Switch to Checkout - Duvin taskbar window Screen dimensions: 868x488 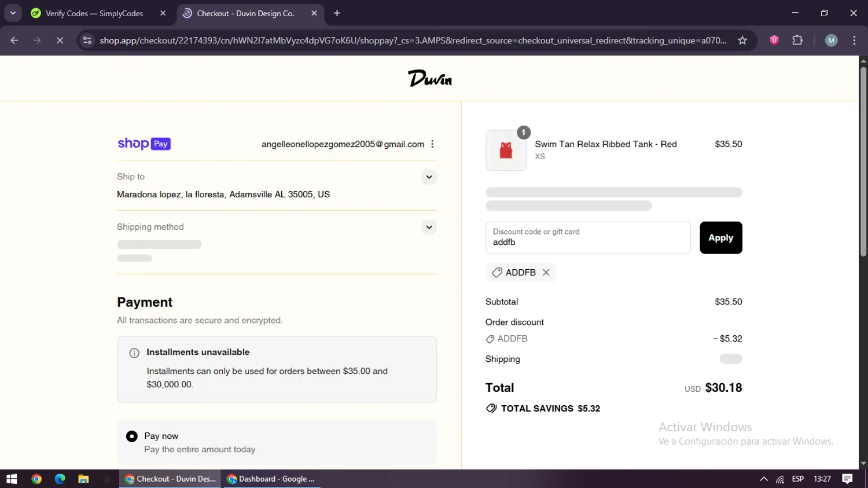[170, 479]
